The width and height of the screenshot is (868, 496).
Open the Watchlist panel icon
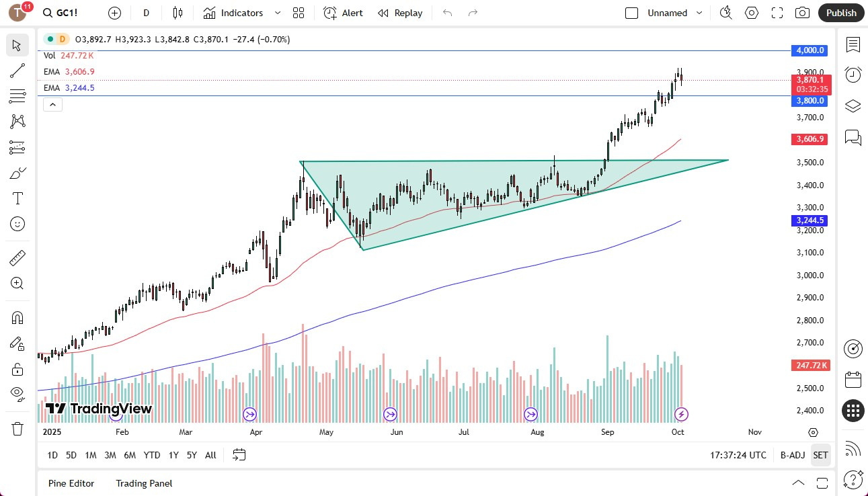(853, 45)
